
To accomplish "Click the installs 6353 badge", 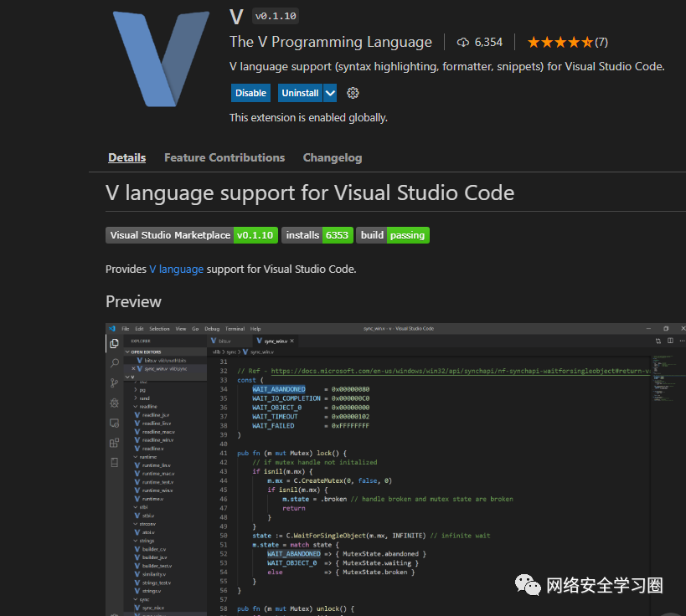I will tap(317, 235).
